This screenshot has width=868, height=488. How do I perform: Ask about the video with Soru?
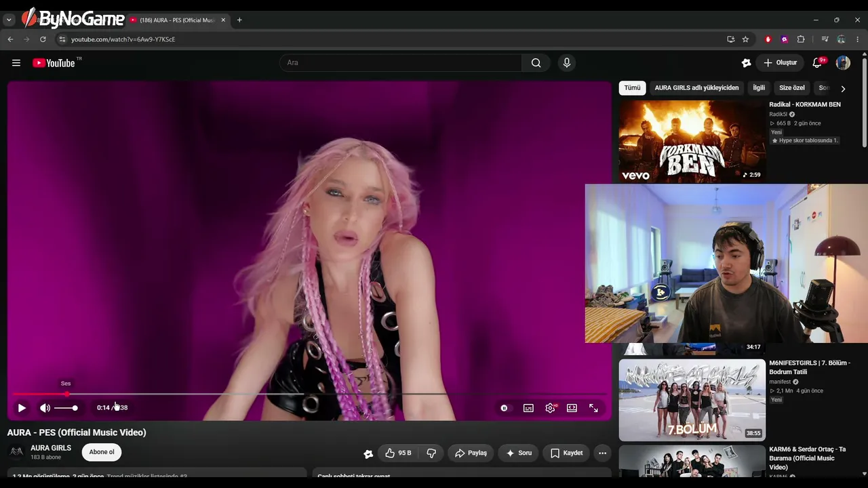(519, 453)
